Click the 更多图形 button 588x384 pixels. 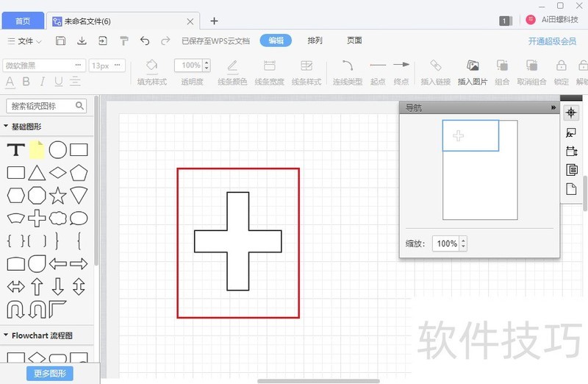(x=50, y=374)
